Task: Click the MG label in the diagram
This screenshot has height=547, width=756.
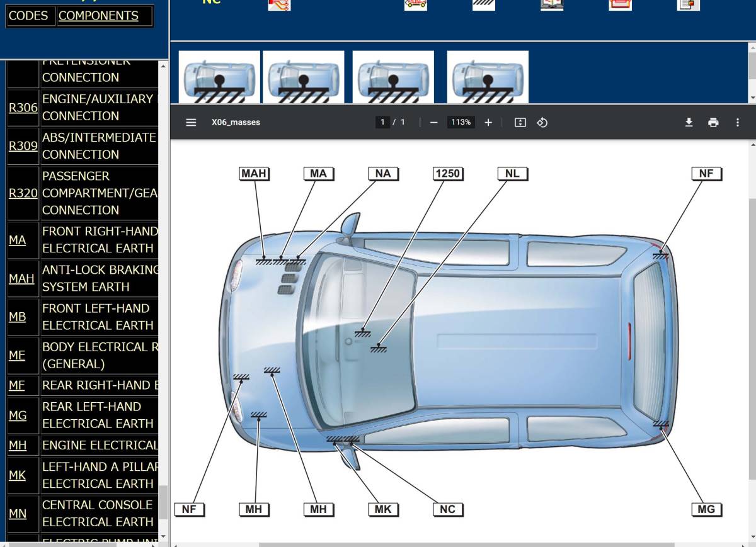Action: tap(706, 509)
